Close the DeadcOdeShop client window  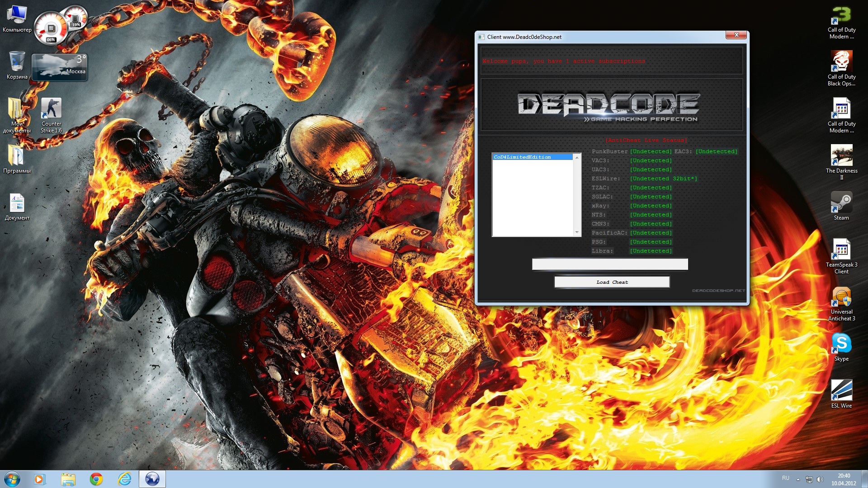coord(736,35)
